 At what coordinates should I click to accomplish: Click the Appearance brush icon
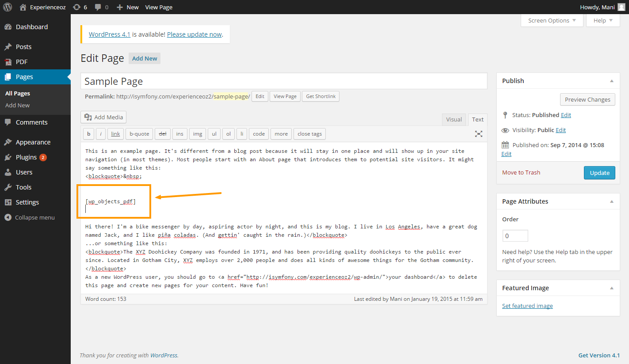[8, 142]
